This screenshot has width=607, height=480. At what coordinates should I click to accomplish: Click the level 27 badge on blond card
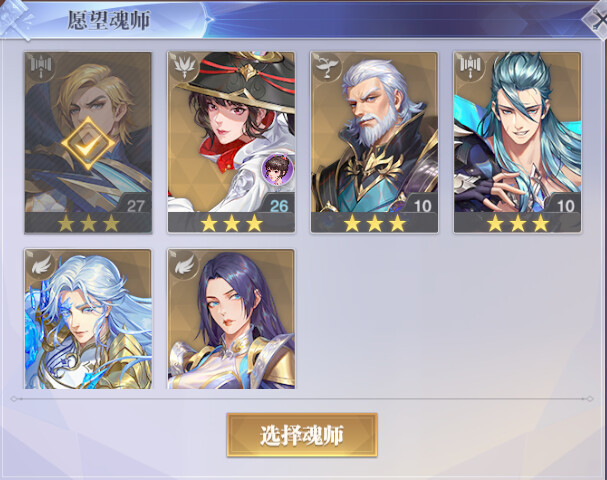[135, 206]
